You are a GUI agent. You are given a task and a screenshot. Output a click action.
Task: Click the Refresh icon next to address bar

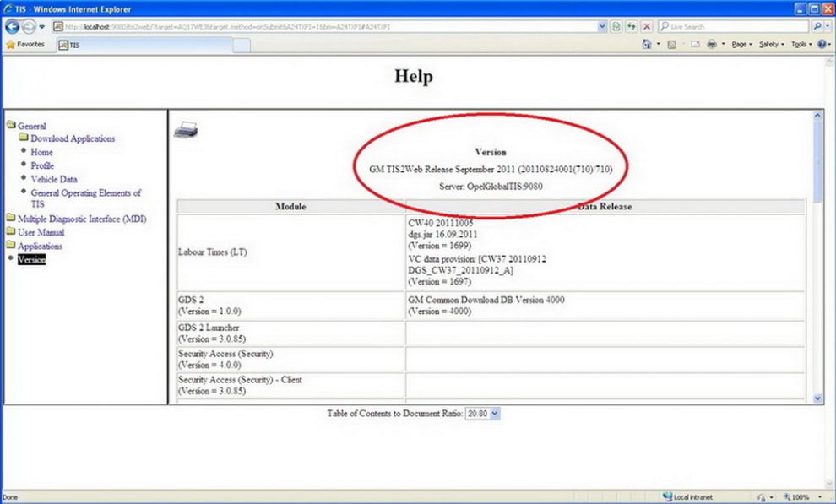coord(632,26)
